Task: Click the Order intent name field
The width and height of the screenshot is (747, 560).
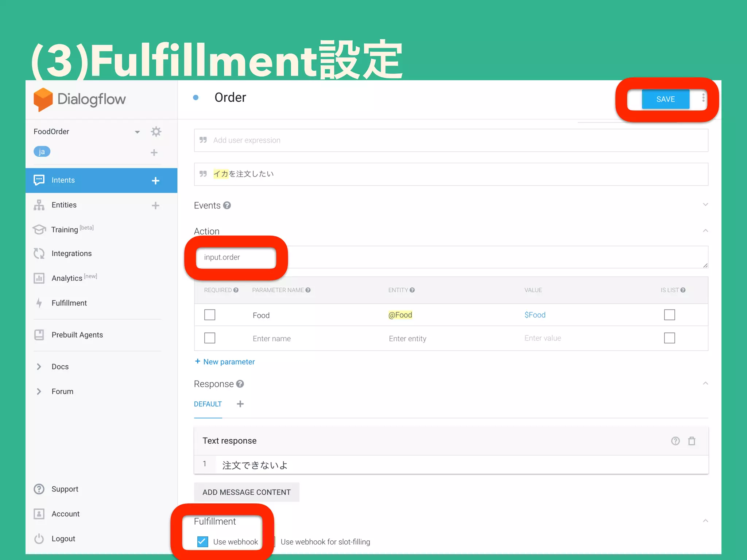Action: click(x=230, y=98)
